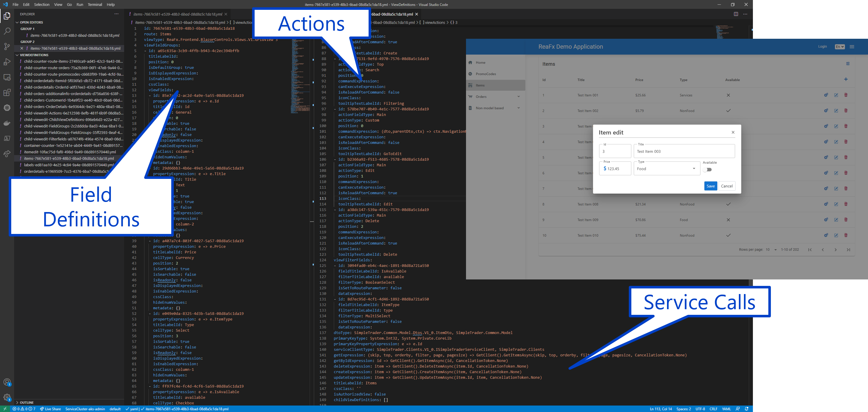The width and height of the screenshot is (868, 412).
Task: Click Live Share in the status bar
Action: click(x=51, y=409)
